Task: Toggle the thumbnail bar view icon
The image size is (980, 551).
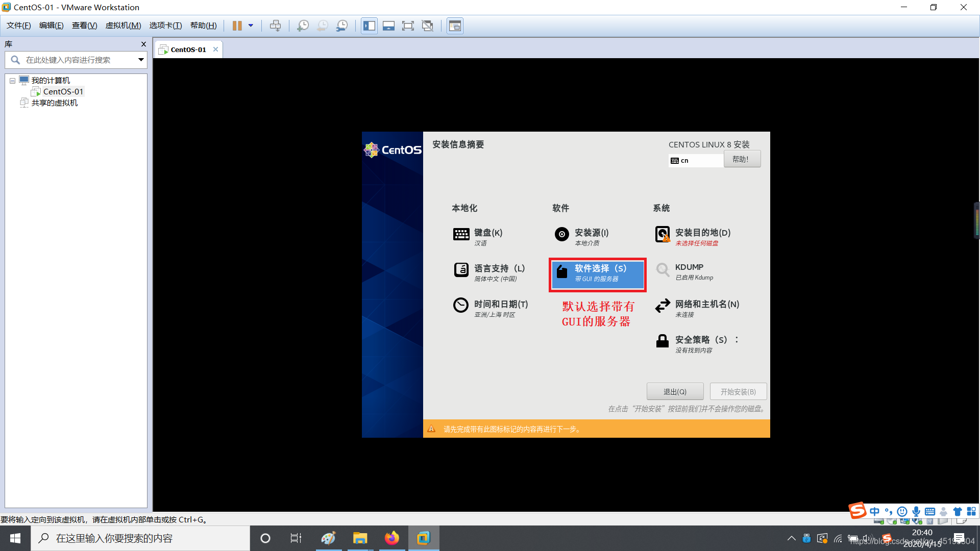Action: [x=388, y=26]
